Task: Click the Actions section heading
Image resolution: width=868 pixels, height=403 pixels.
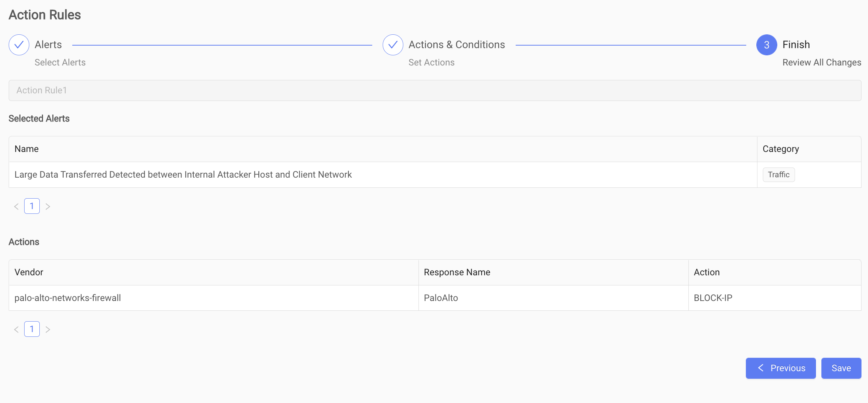Action: coord(24,242)
